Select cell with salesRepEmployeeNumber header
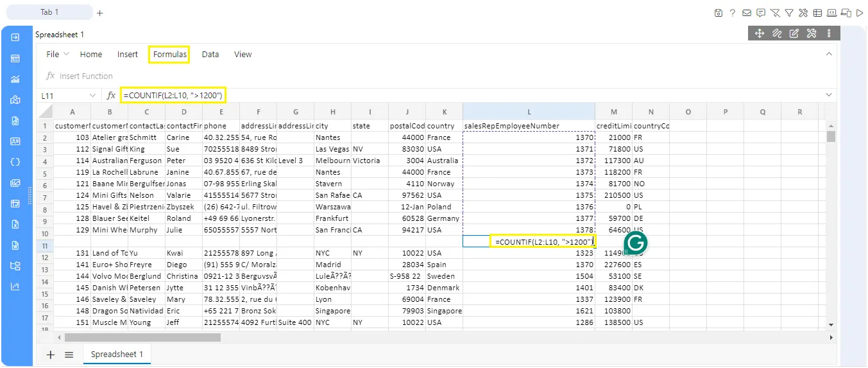The height and width of the screenshot is (368, 868). (529, 126)
